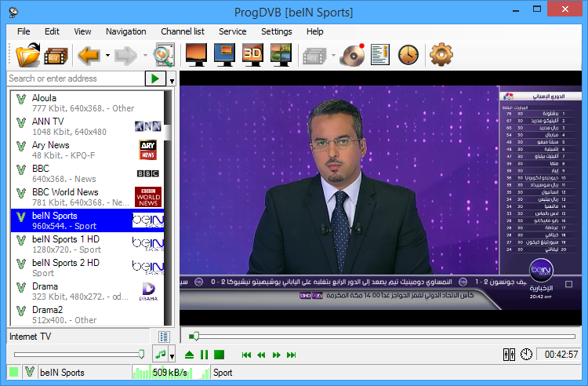Viewport: 588px width, 386px height.
Task: Open the Navigation menu
Action: pos(125,31)
